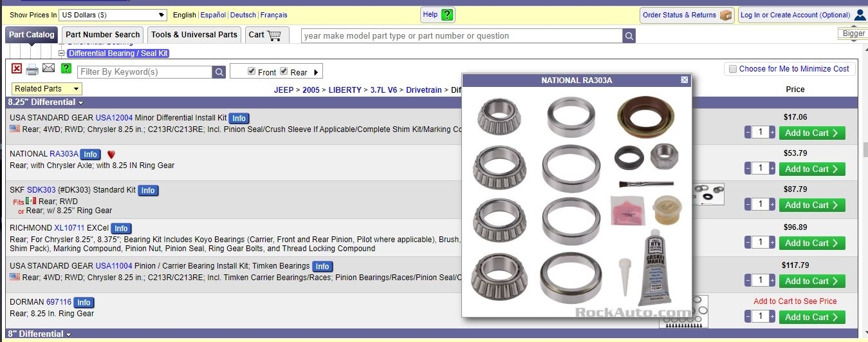
Task: Click the main part search input field
Action: [x=462, y=36]
